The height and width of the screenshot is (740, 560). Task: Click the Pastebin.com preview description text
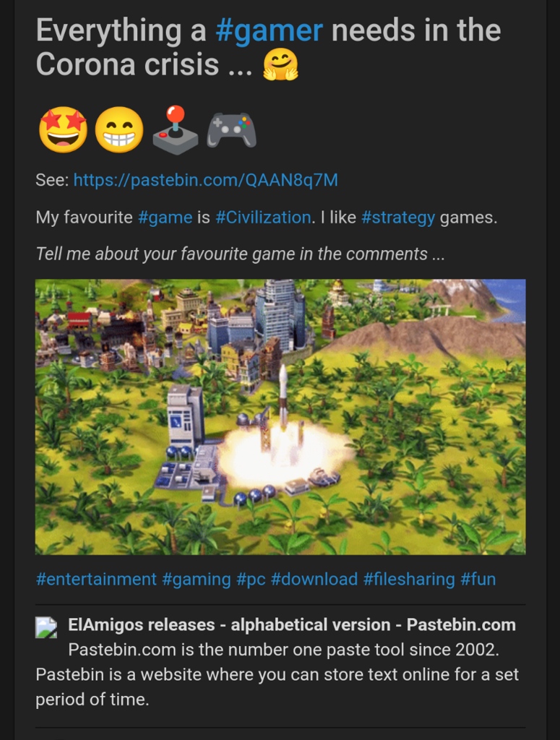(x=277, y=674)
